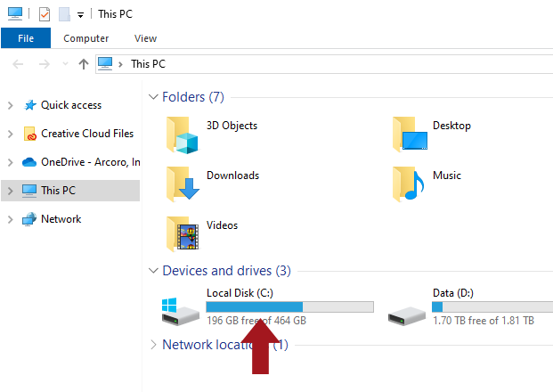Screen dimensions: 553x392
Task: Click '196 GB free of 464 GB' text
Action: pyautogui.click(x=256, y=321)
